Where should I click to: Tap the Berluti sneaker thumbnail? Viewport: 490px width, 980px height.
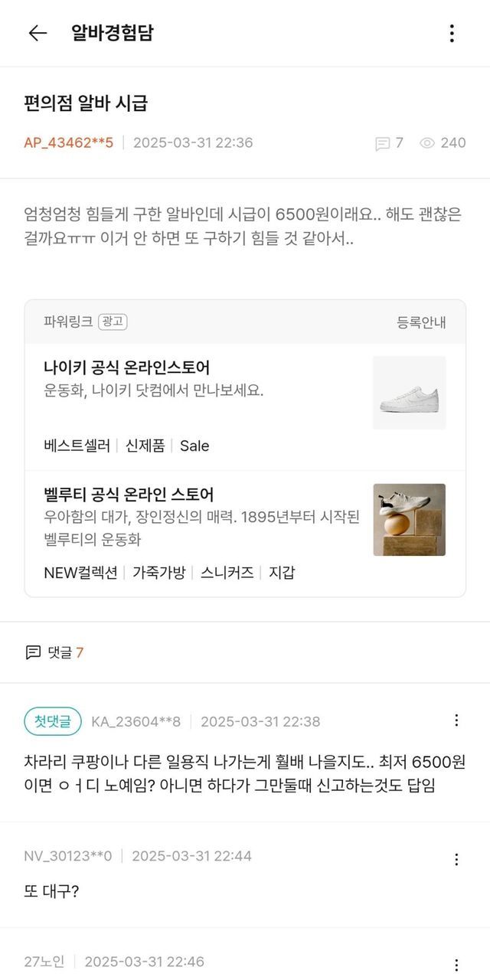(x=409, y=519)
